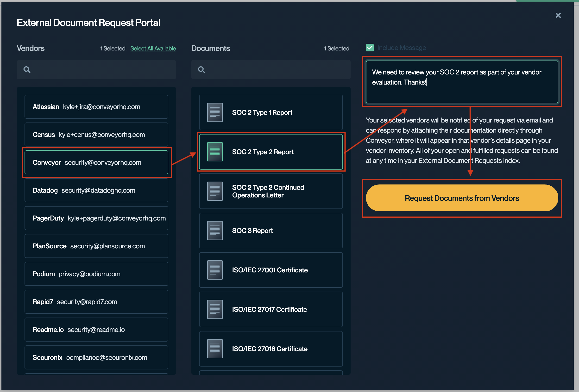Uncheck the Include Message checkbox
This screenshot has height=392, width=579.
(370, 48)
